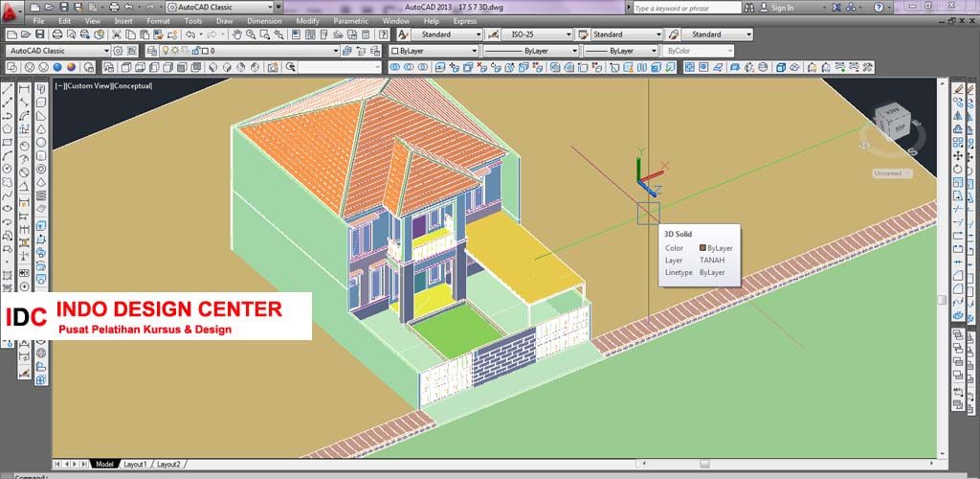Open the Draw menu
Image resolution: width=980 pixels, height=479 pixels.
click(x=224, y=21)
